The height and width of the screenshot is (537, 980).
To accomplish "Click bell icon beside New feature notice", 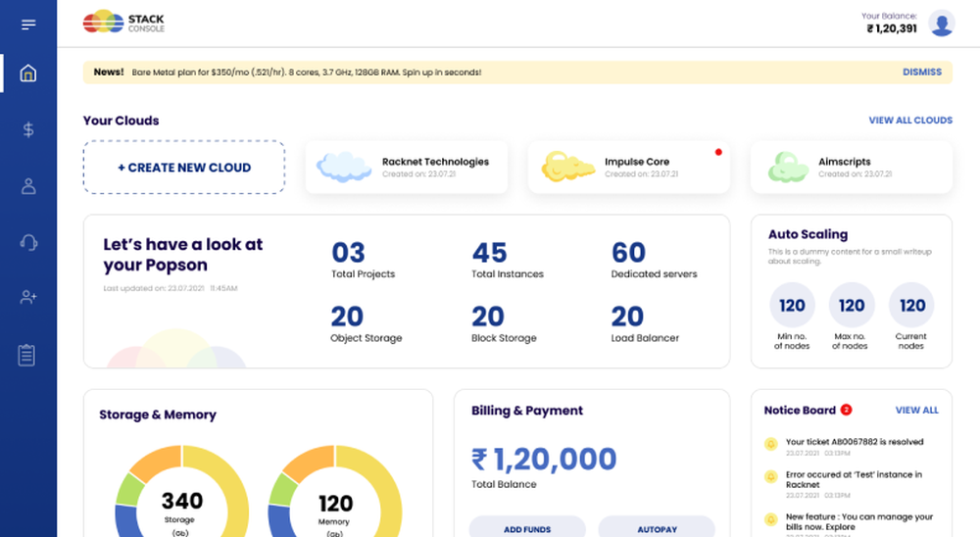I will [x=770, y=519].
